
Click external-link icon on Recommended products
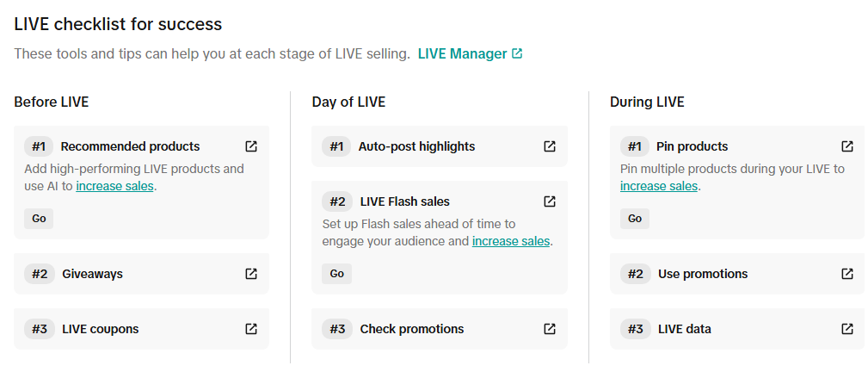[251, 146]
